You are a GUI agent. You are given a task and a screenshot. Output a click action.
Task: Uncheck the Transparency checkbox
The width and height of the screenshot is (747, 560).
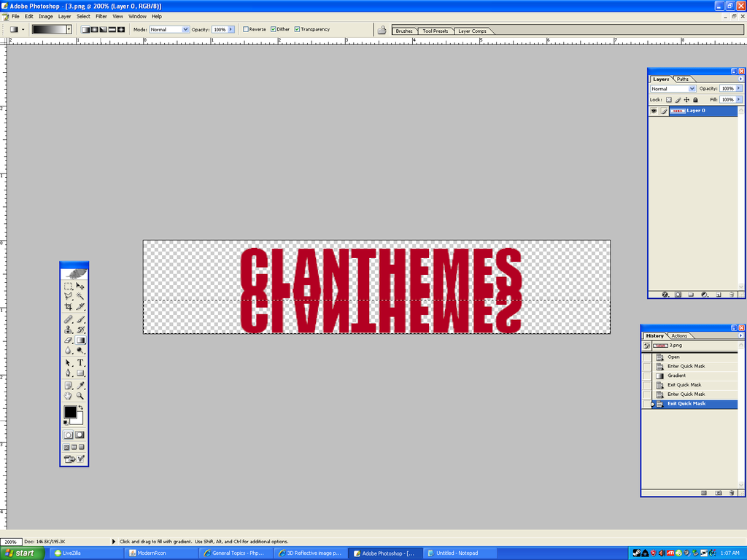pos(297,29)
